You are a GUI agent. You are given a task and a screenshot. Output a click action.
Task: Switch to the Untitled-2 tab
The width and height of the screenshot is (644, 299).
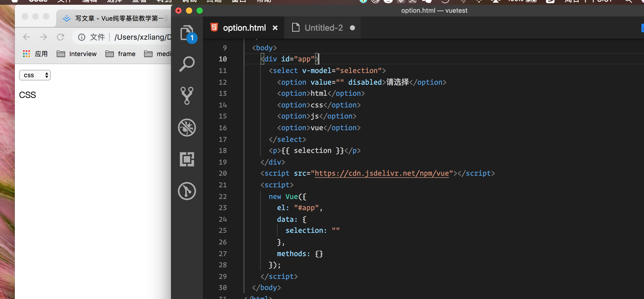click(x=323, y=28)
